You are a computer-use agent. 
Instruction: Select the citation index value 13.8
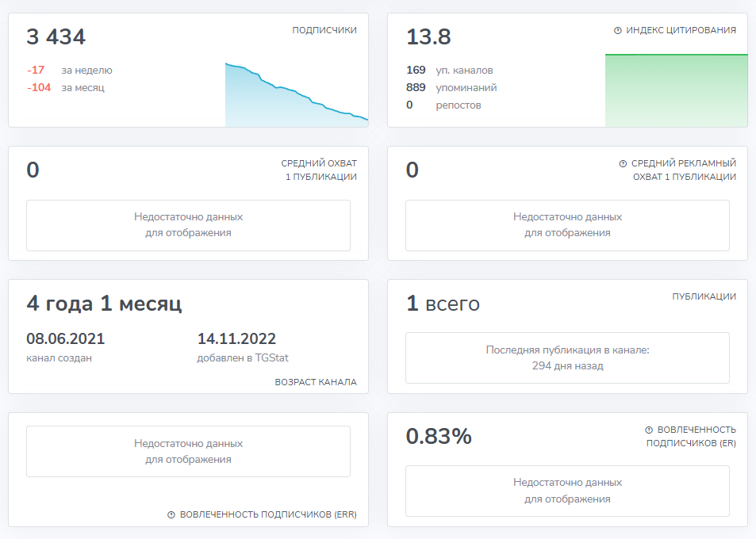coord(428,36)
